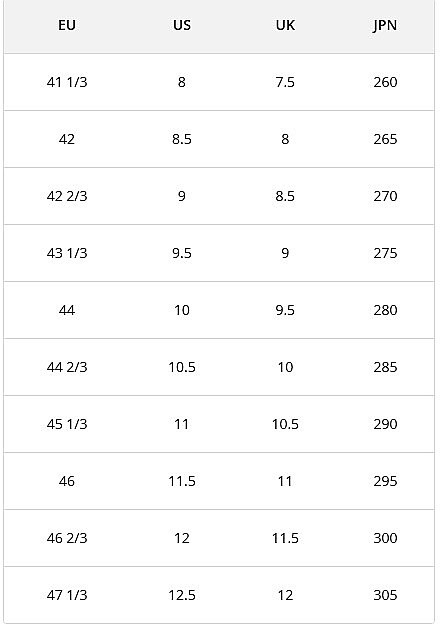Select the JPN column header
441x630 pixels.
(385, 25)
